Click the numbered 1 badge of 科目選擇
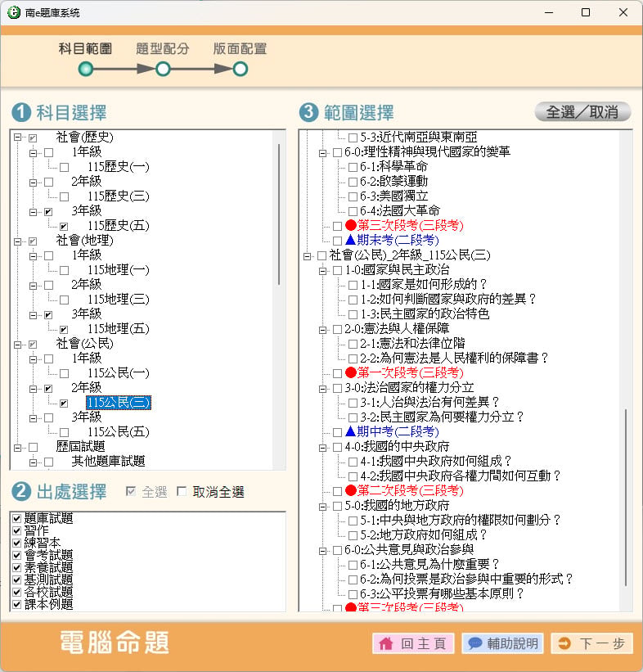 tap(21, 113)
